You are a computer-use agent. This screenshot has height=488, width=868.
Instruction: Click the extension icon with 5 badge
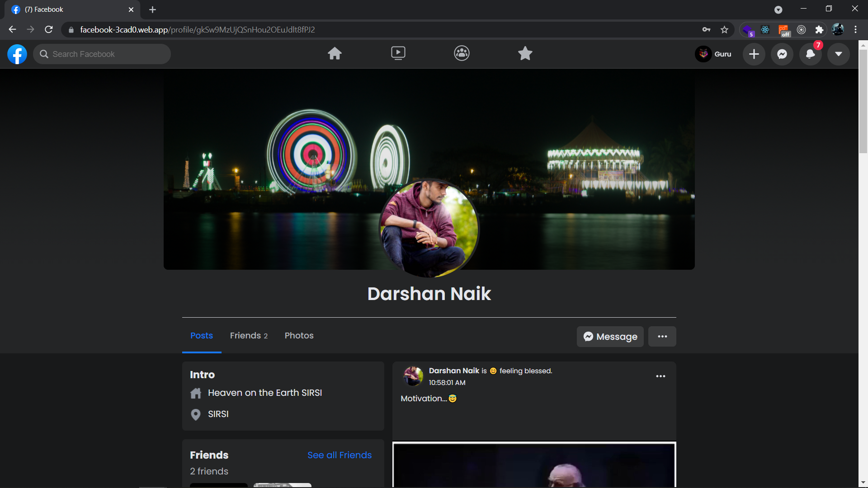point(748,30)
